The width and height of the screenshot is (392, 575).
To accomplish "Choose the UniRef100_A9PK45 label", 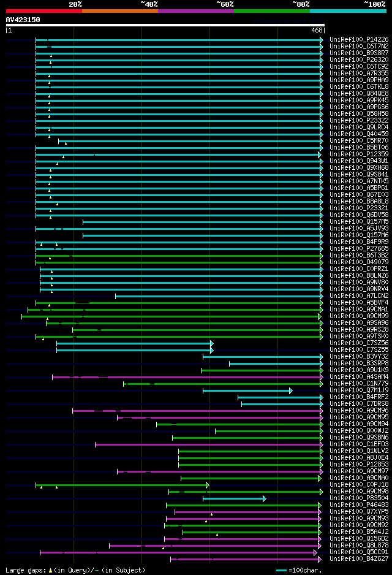I will tap(359, 100).
